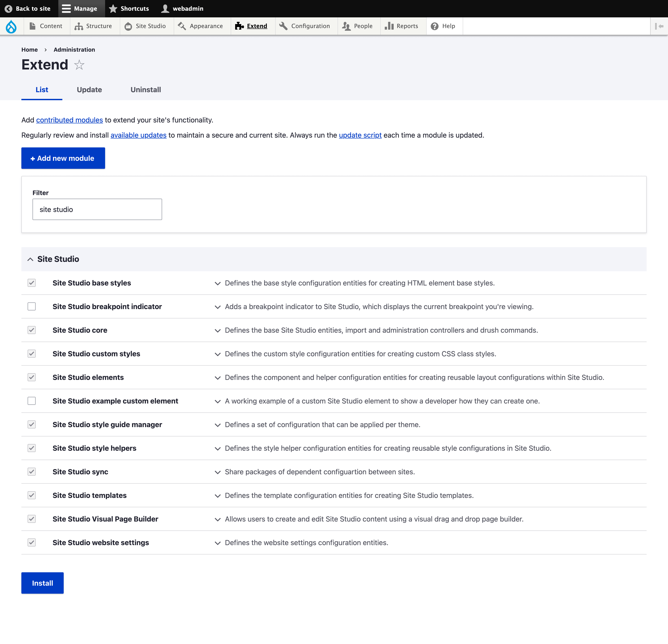Open the update script link
The width and height of the screenshot is (668, 644).
coord(360,135)
